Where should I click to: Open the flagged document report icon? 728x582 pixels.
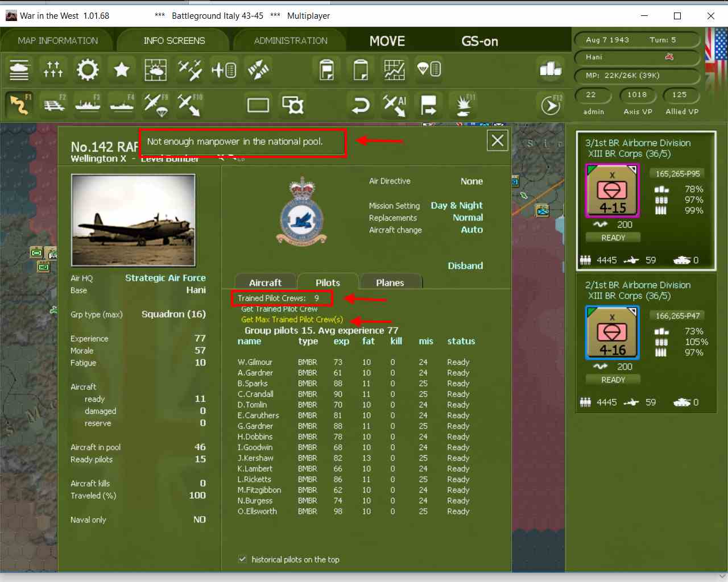326,69
